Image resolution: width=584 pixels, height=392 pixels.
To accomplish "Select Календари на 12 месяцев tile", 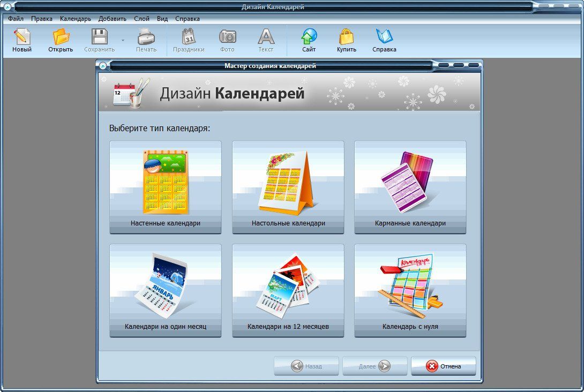I will coord(288,290).
